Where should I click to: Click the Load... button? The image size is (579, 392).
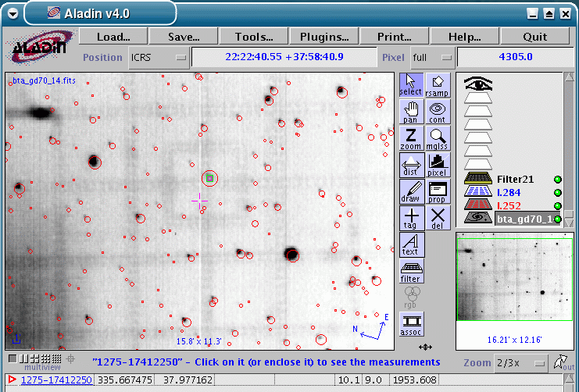[113, 37]
